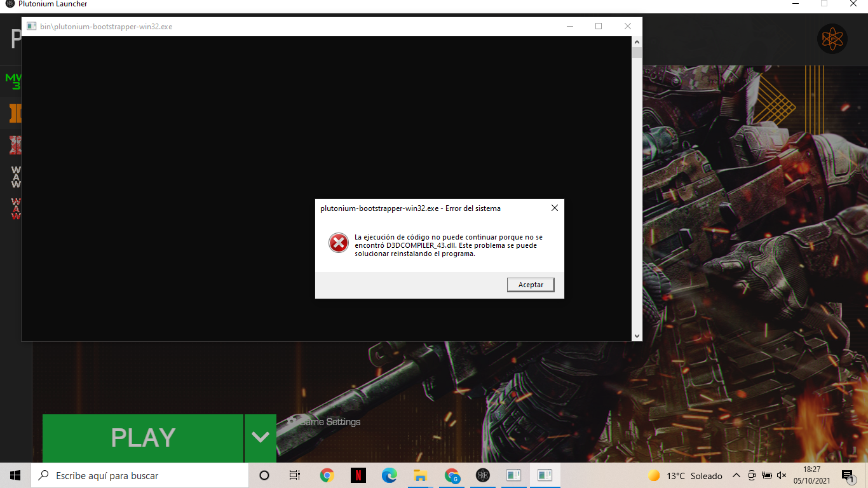The height and width of the screenshot is (488, 868).
Task: Close the plutonium-bootstrapper console window
Action: 628,27
